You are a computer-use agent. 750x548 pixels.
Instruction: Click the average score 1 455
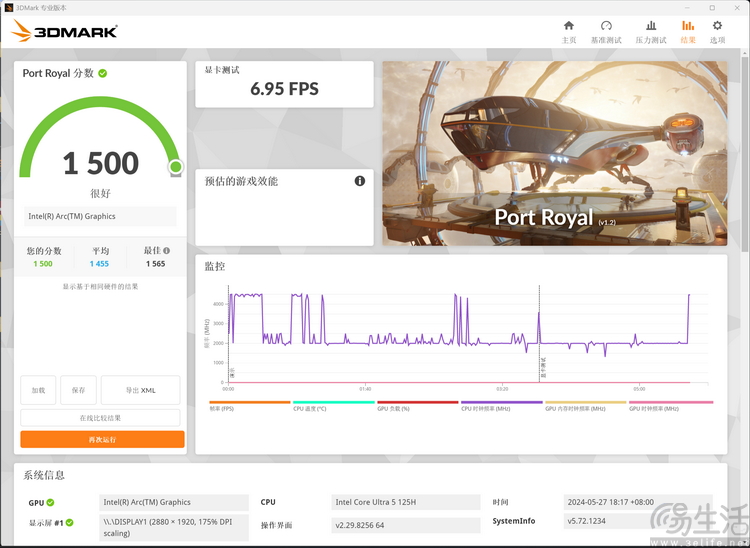99,263
